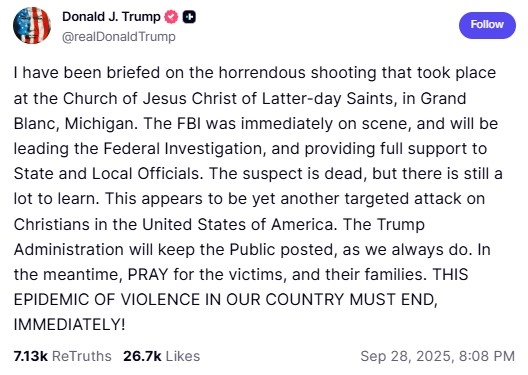This screenshot has width=528, height=375.
Task: View the 7.13k ReTruths count
Action: click(31, 356)
